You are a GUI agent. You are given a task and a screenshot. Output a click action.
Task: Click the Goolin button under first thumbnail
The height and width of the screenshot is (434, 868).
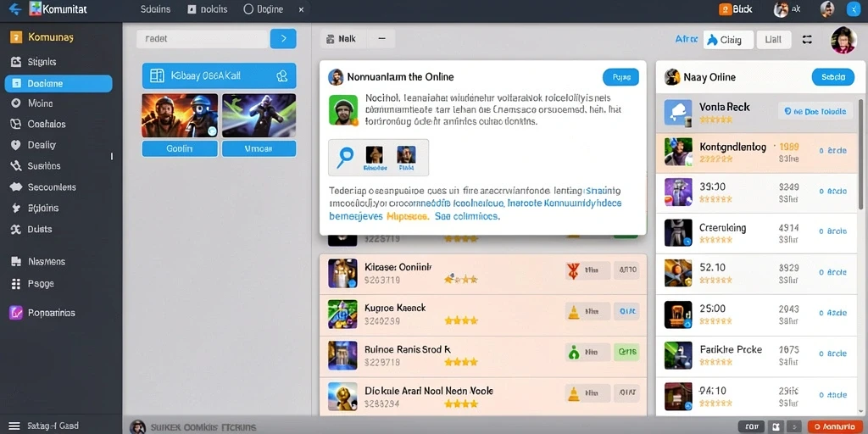(180, 148)
